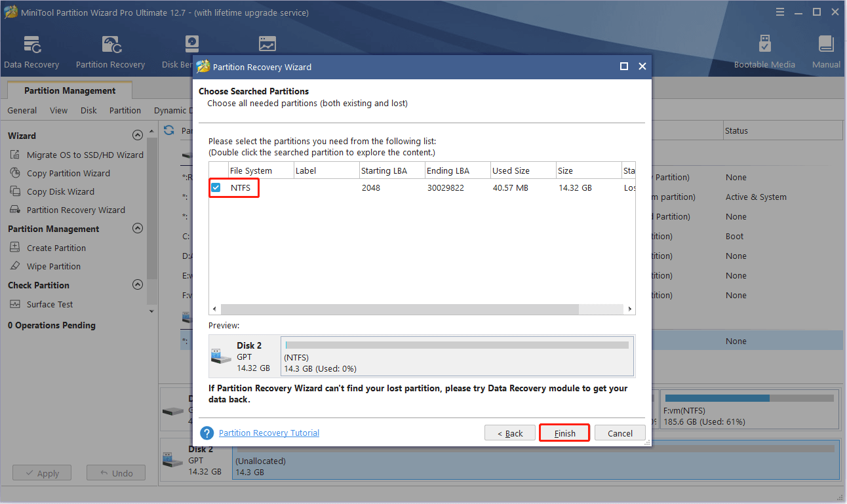Click the Status column header in the main window

click(x=783, y=130)
